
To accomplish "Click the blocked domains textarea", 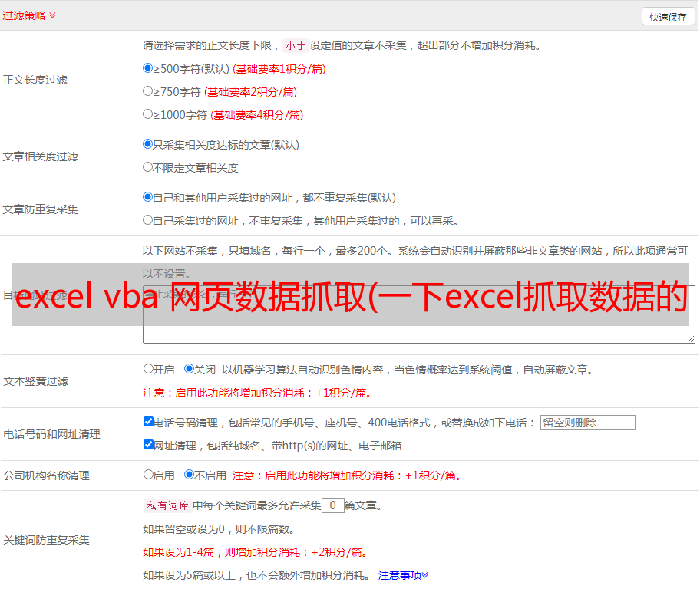I will pos(419,314).
